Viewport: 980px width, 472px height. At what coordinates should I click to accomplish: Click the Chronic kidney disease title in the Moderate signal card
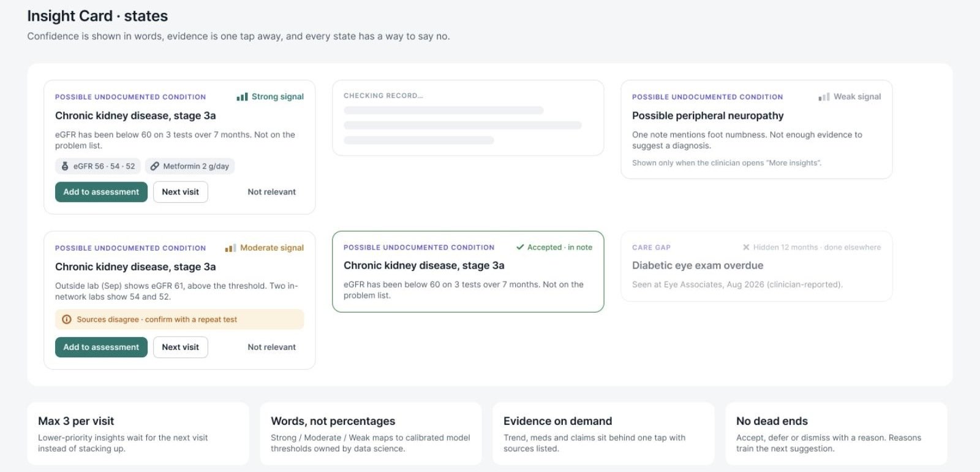(x=135, y=267)
